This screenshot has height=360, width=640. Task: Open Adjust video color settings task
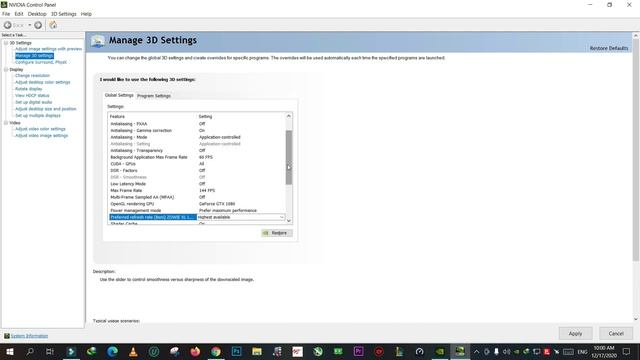click(40, 129)
